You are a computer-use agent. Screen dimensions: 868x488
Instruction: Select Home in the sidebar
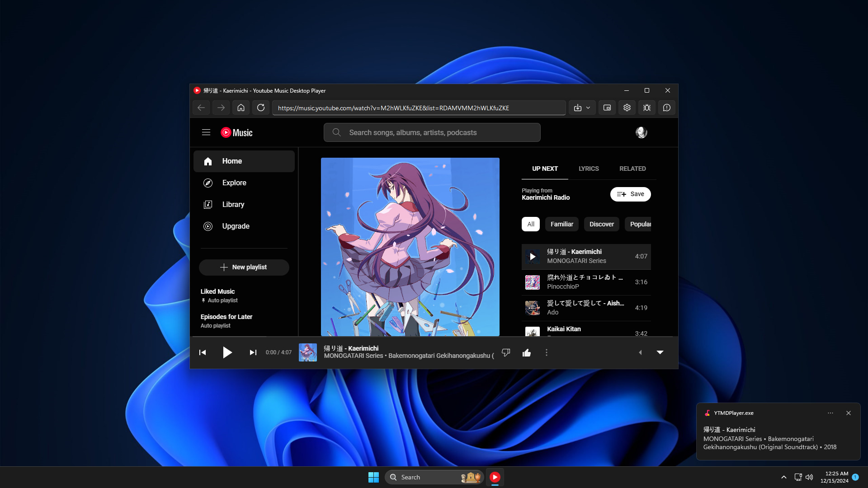[244, 161]
